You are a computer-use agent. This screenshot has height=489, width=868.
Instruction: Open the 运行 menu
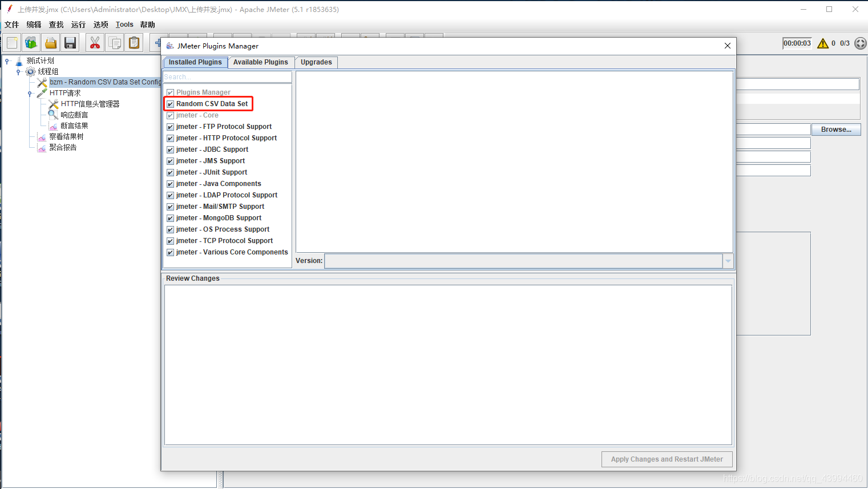coord(78,25)
